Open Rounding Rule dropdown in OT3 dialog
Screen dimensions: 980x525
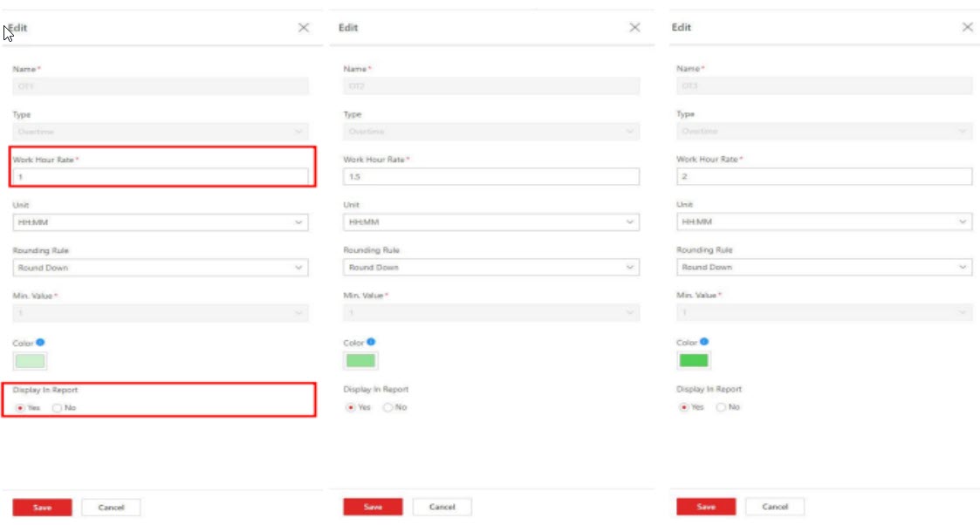pos(824,268)
